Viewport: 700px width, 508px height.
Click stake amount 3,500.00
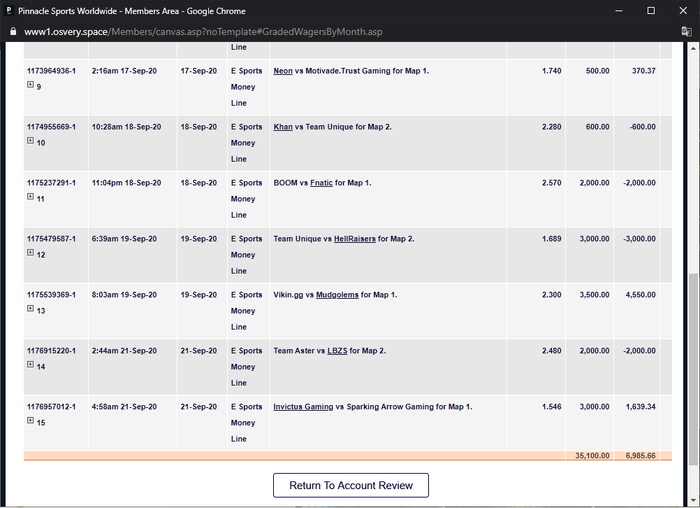pyautogui.click(x=594, y=295)
